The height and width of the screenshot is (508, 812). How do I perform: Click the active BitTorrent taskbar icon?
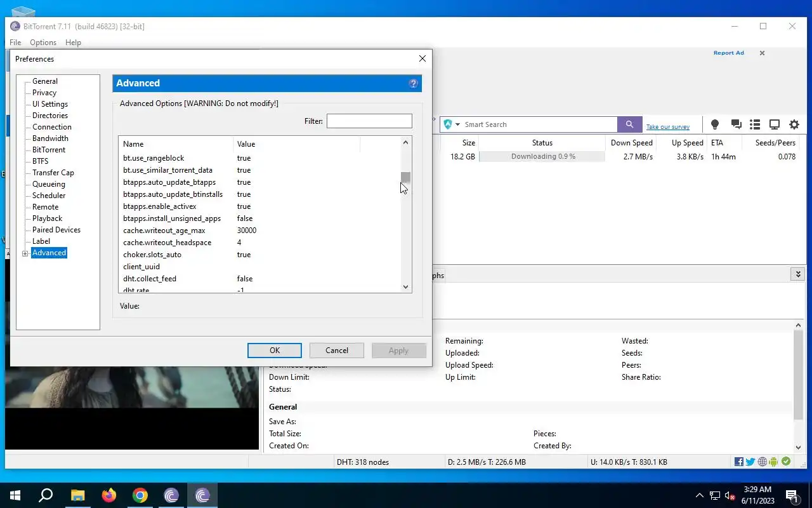point(202,495)
